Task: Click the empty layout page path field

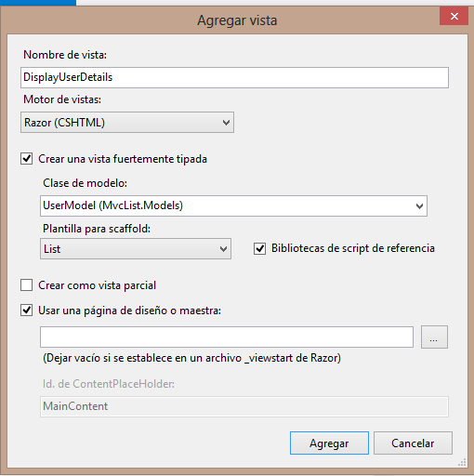Action: (x=227, y=337)
